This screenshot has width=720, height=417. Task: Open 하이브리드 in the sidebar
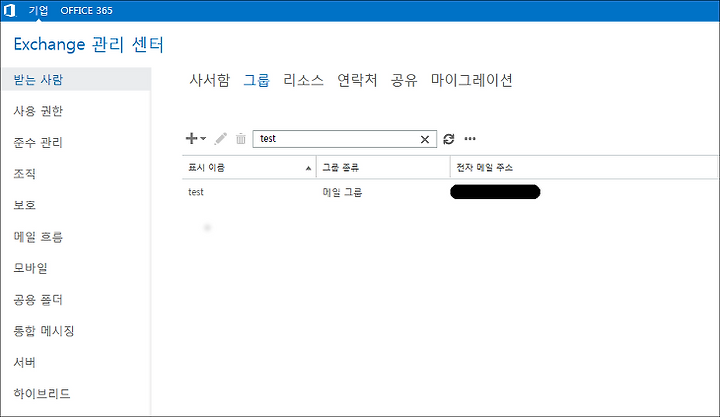(42, 394)
